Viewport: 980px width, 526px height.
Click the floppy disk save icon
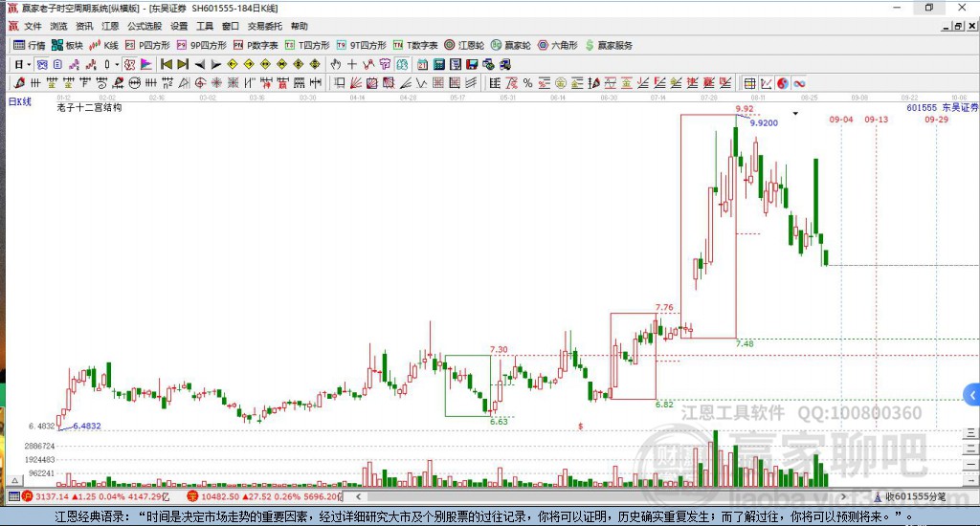pyautogui.click(x=472, y=64)
